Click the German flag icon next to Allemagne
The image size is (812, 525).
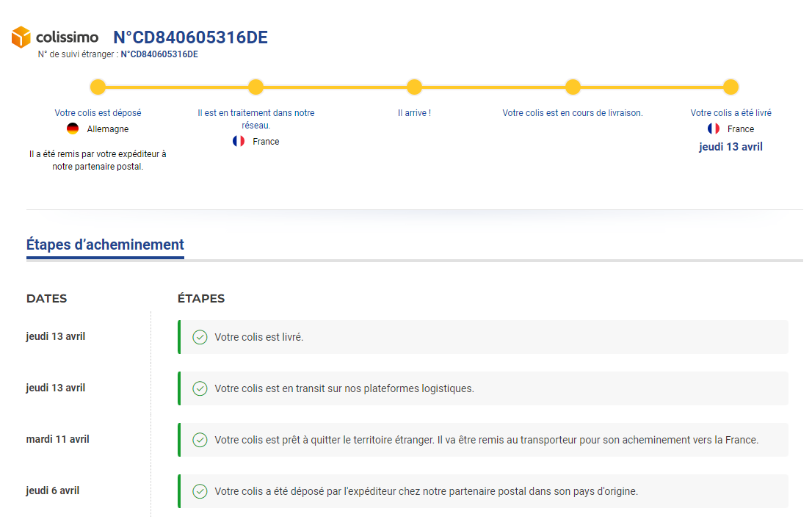73,129
